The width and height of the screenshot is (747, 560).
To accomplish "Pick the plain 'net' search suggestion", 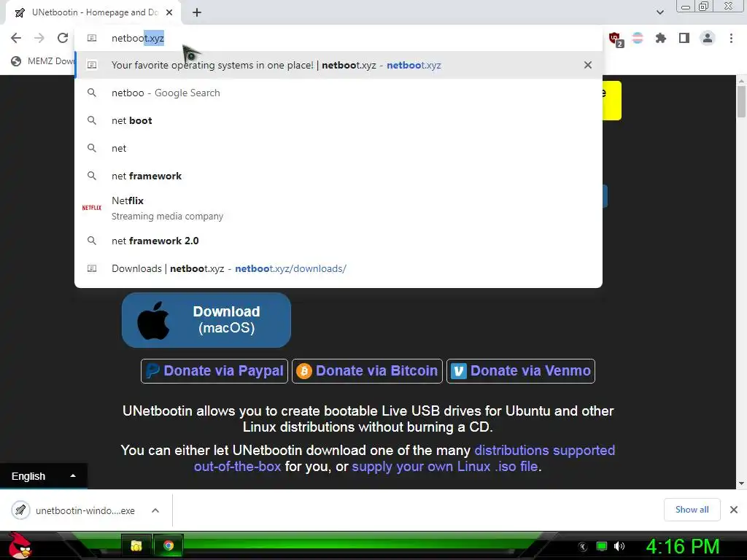I will tap(338, 148).
